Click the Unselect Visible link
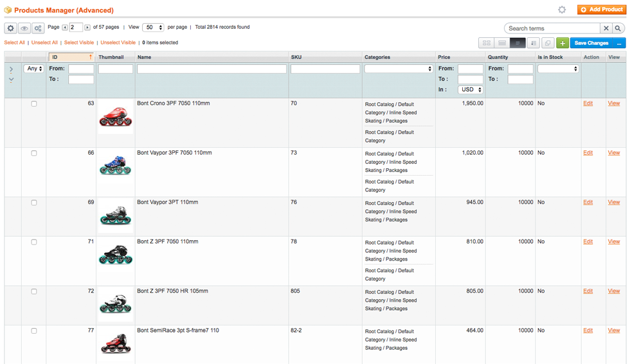The height and width of the screenshot is (364, 630). click(118, 42)
